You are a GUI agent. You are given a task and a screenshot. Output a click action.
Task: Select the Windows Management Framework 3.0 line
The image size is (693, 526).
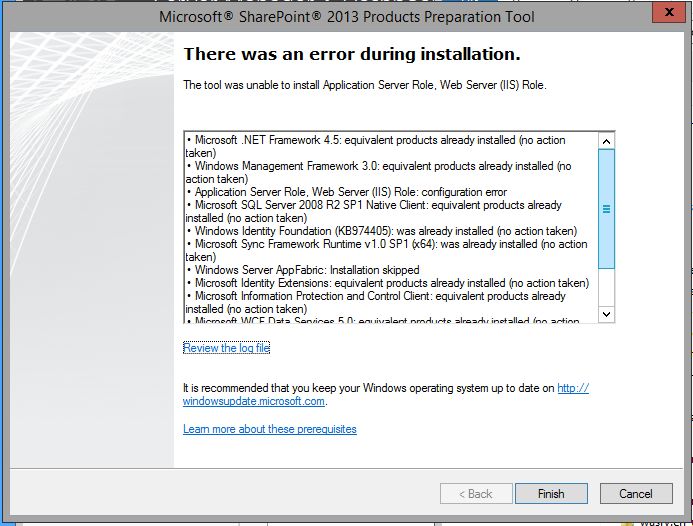point(378,172)
